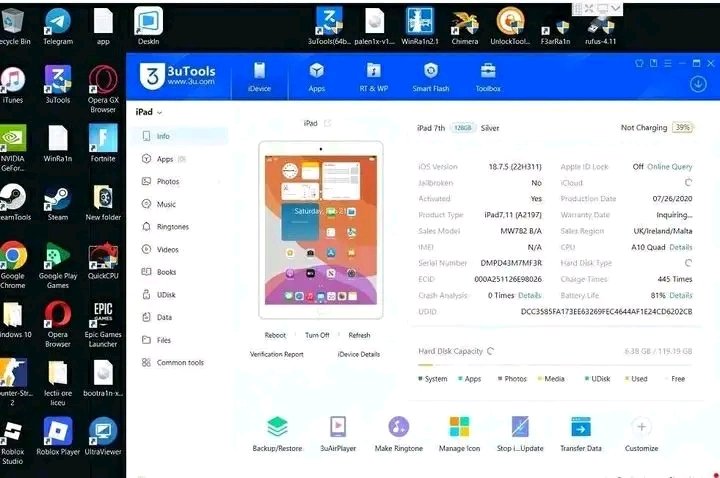Open Apps in the left sidebar

click(179, 159)
